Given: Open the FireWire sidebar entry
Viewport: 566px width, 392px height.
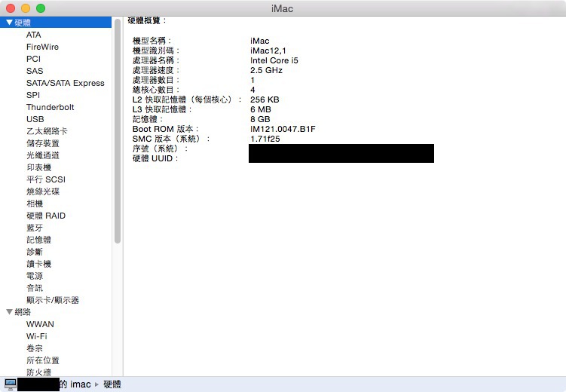Looking at the screenshot, I should [x=42, y=47].
